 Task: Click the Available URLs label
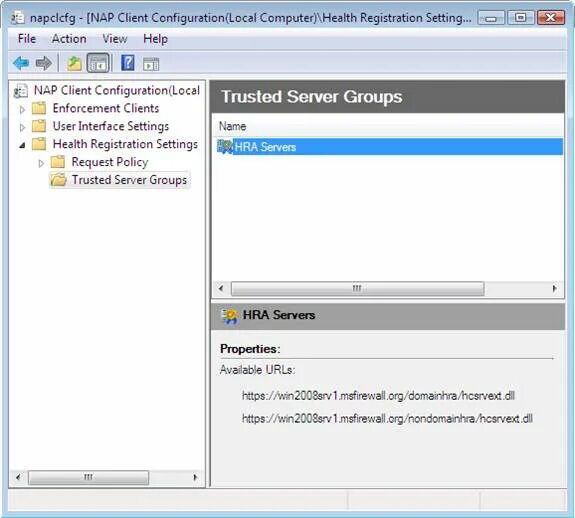pos(257,370)
